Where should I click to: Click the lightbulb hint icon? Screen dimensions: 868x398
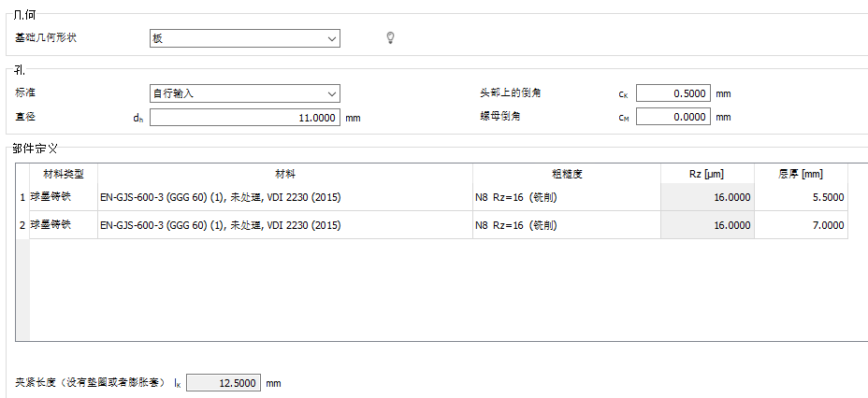pyautogui.click(x=392, y=38)
